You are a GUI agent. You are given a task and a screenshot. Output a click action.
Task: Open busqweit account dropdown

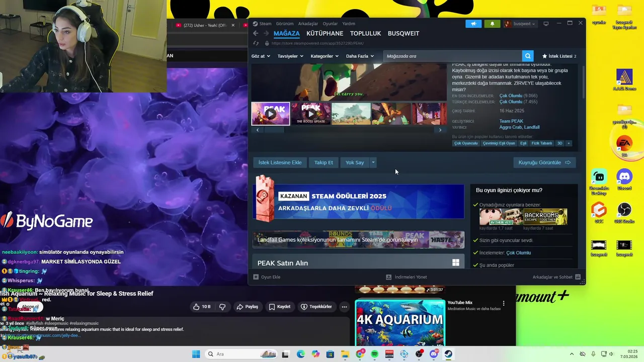520,24
